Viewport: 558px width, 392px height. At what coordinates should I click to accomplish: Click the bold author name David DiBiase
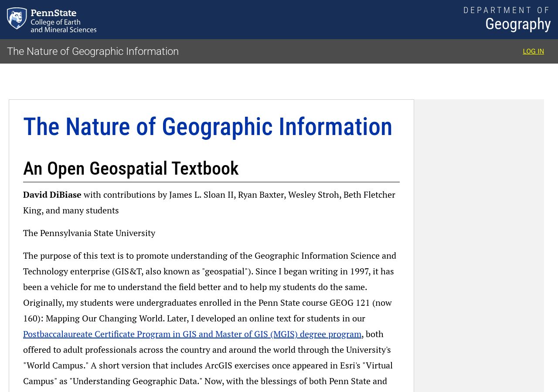(x=52, y=195)
